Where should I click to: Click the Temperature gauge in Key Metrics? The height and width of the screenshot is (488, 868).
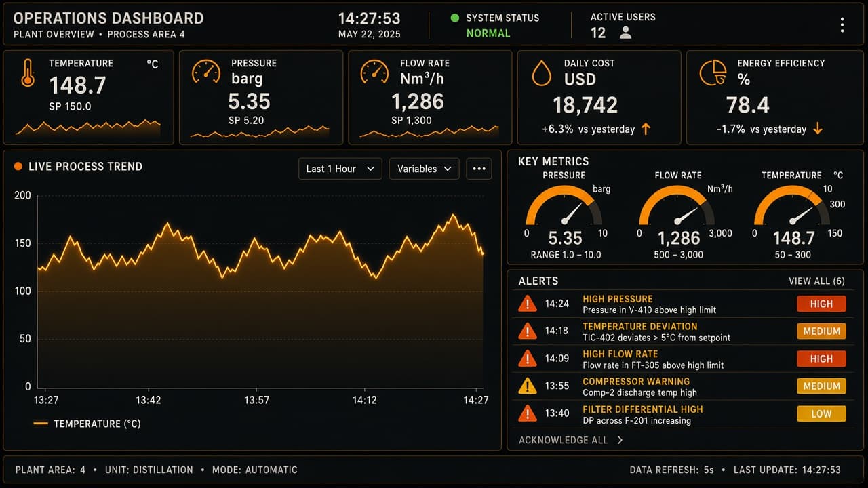pyautogui.click(x=792, y=206)
